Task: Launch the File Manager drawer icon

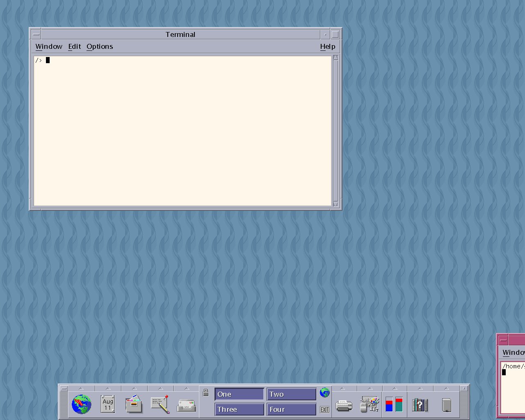Action: [x=134, y=404]
